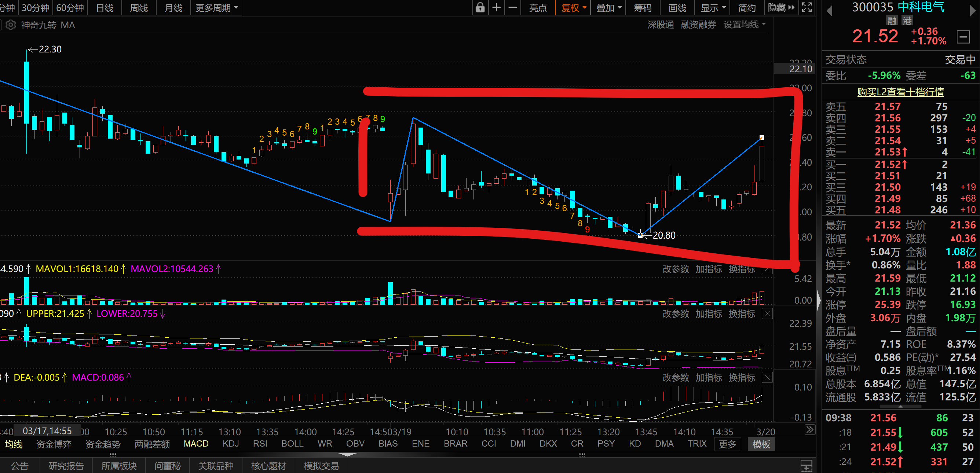The image size is (980, 473).
Task: Click the fullscreen expand icon
Action: pyautogui.click(x=807, y=8)
